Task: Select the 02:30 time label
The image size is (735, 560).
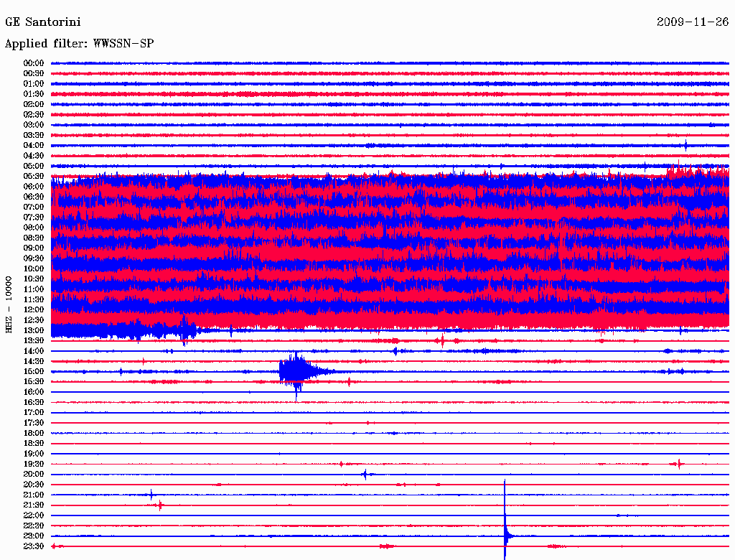Action: (34, 115)
